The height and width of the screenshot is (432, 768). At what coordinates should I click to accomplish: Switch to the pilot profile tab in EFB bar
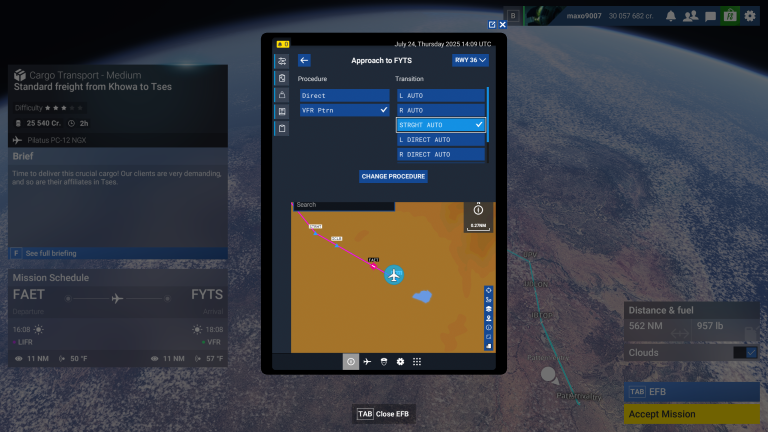[384, 362]
